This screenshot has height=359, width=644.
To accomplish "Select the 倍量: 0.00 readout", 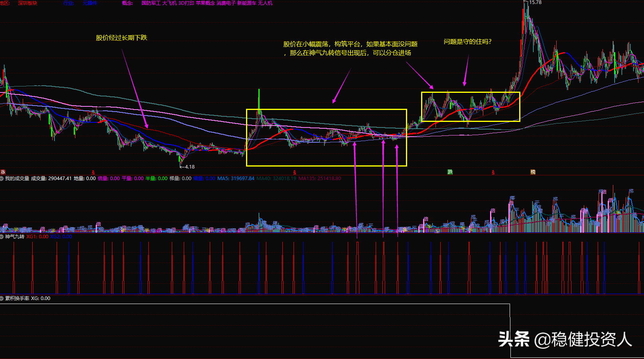I will click(x=108, y=179).
